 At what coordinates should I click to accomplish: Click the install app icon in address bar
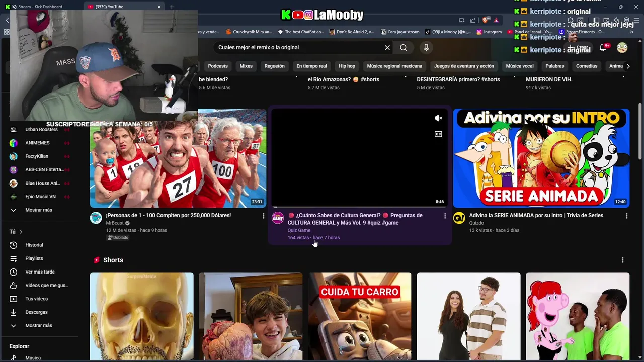pos(461,20)
